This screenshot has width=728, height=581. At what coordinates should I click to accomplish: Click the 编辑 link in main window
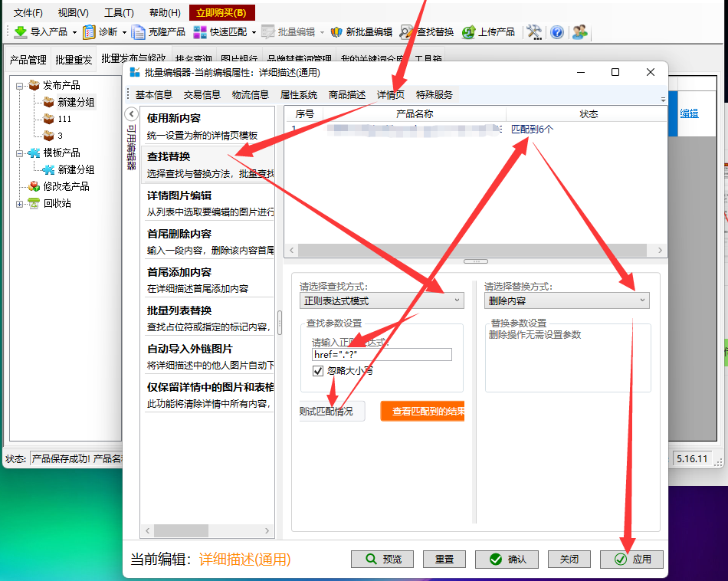(x=689, y=113)
